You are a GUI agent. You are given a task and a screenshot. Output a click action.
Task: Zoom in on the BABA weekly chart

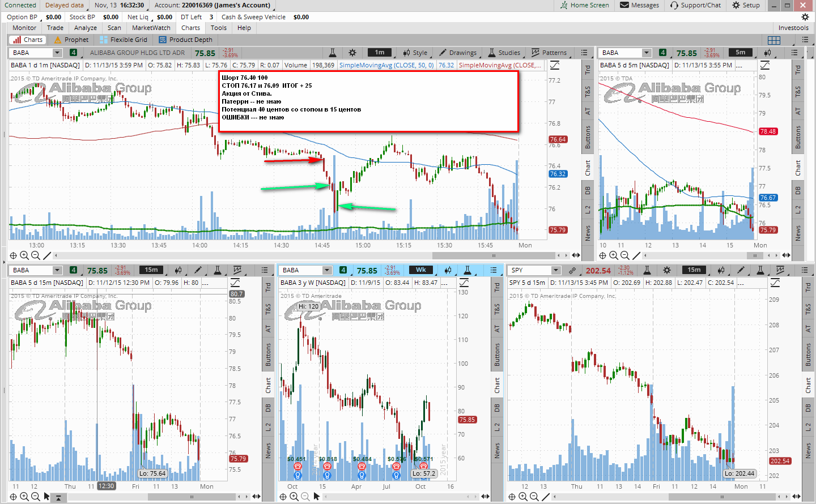(x=294, y=497)
